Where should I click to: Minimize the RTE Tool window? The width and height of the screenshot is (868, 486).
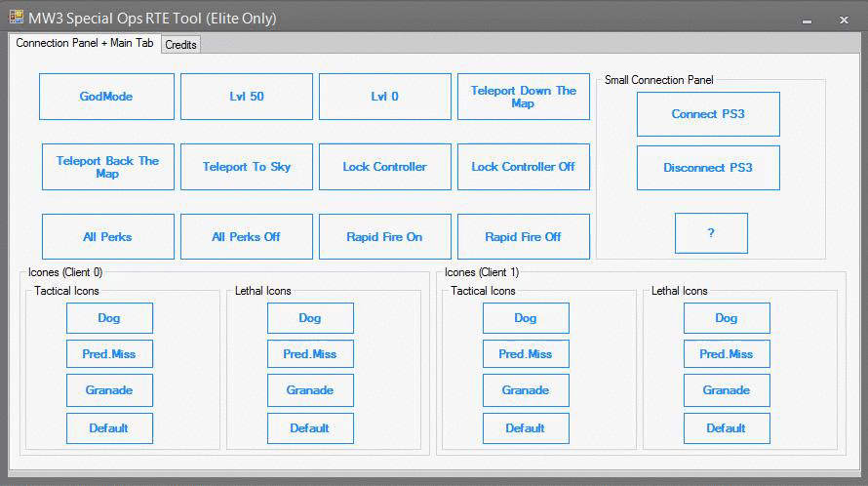click(x=808, y=20)
